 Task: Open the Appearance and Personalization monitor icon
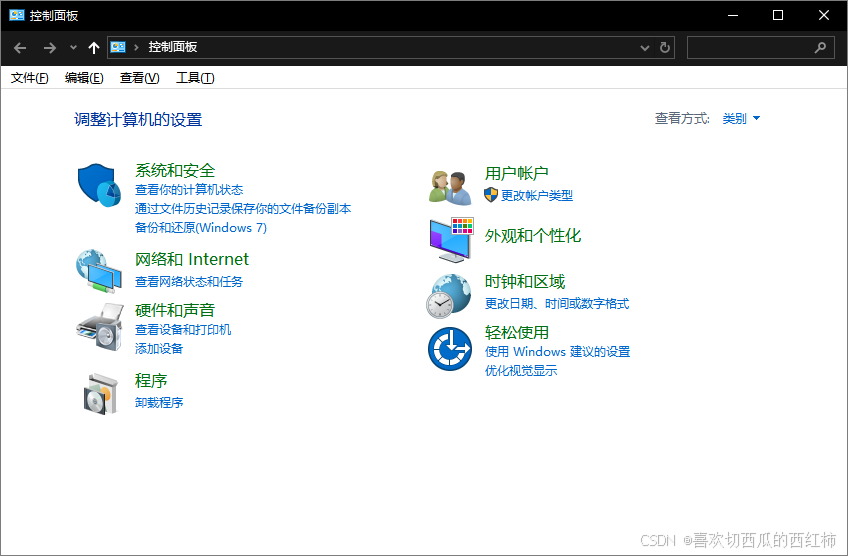(452, 240)
